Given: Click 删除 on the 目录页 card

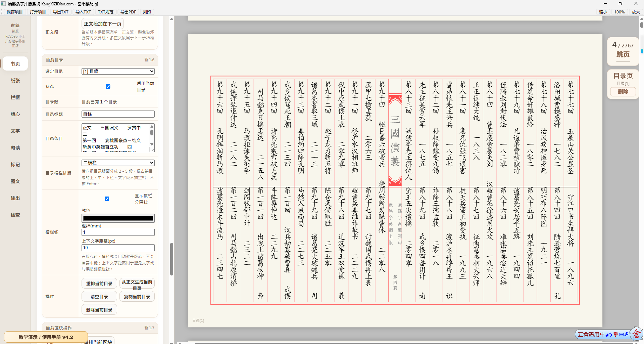Looking at the screenshot, I should tap(623, 91).
